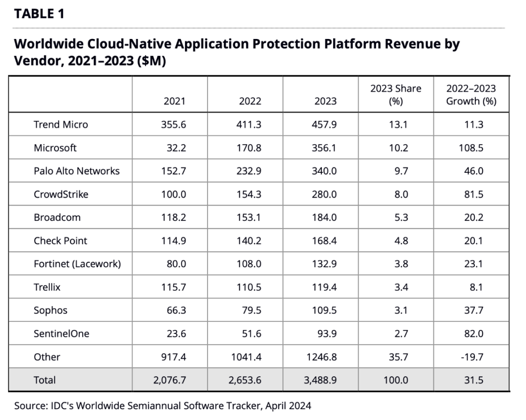Click Broadcom 2021 value 118.2

(x=173, y=217)
